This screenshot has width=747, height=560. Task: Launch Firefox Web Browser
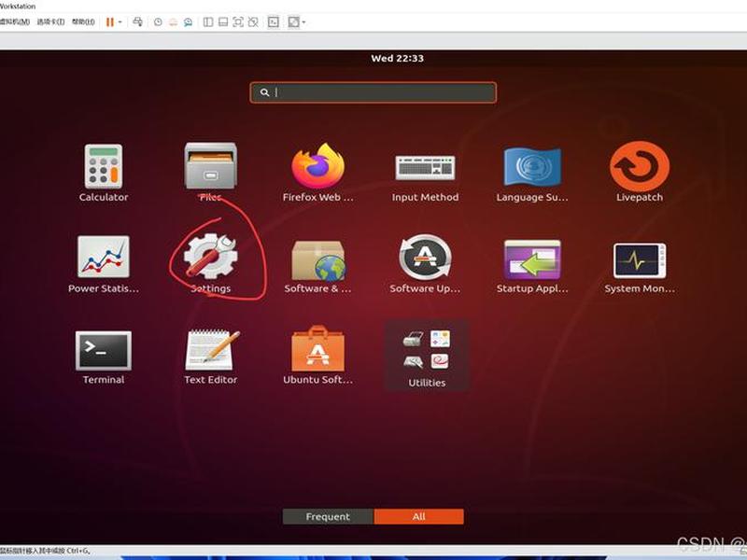click(x=317, y=173)
